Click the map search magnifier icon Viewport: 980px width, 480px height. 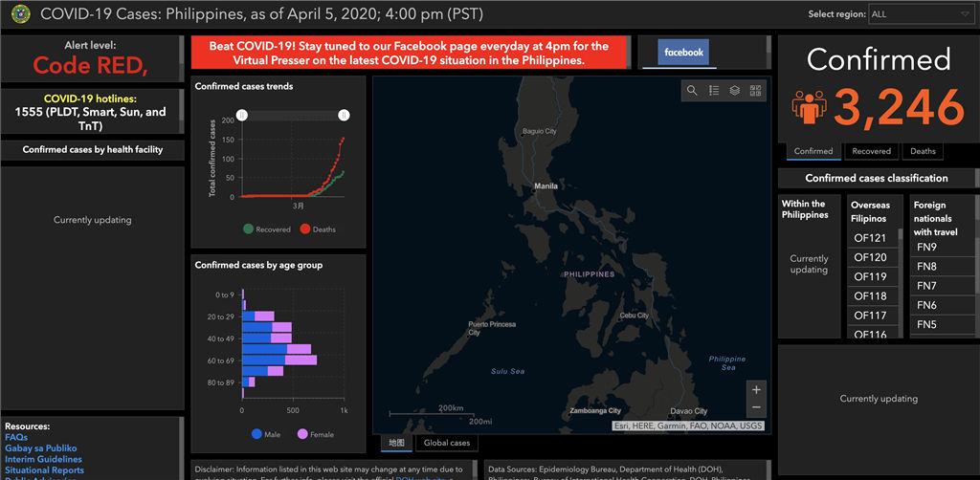692,91
